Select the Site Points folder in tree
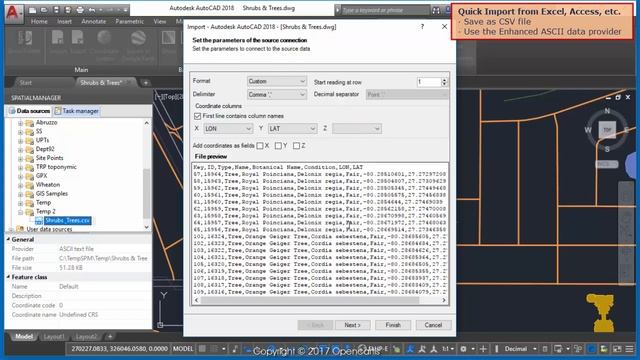 tap(49, 158)
